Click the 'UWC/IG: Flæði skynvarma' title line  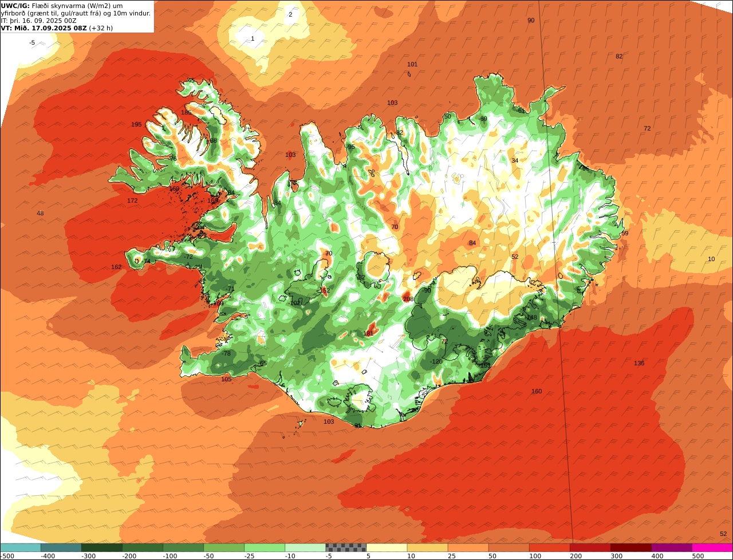click(x=69, y=6)
